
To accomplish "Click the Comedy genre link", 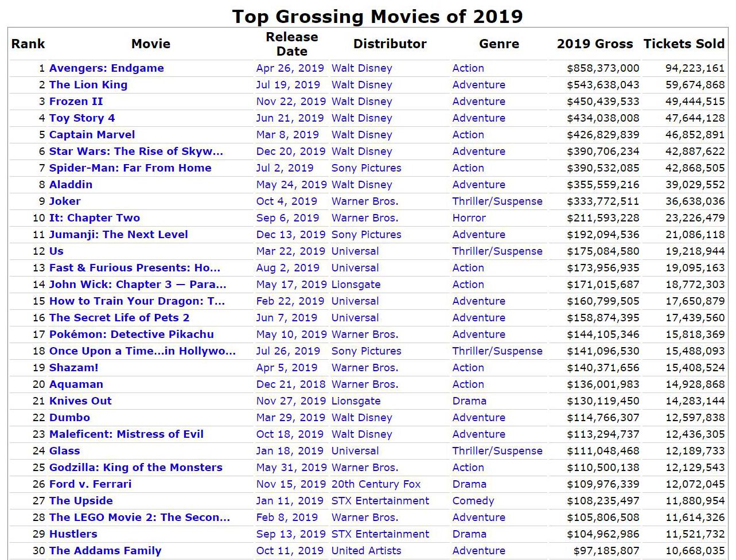I will pyautogui.click(x=473, y=500).
